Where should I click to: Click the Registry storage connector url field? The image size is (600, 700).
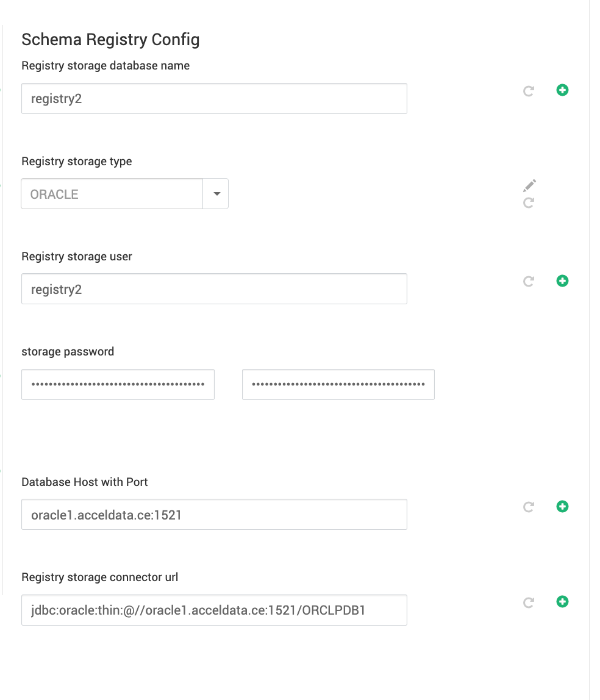(x=214, y=610)
